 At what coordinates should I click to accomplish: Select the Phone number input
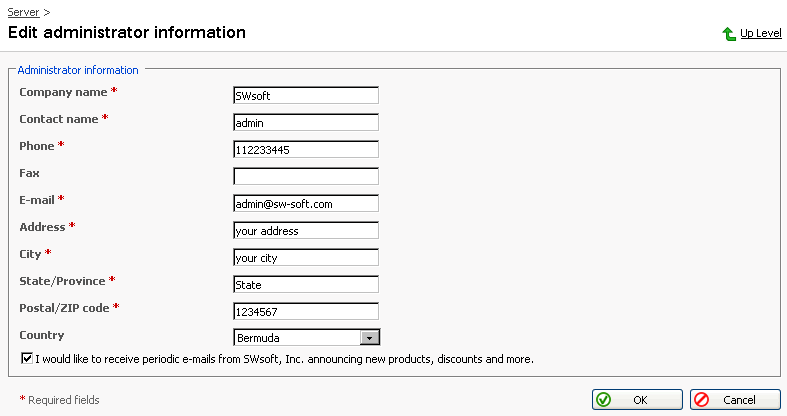[x=306, y=150]
